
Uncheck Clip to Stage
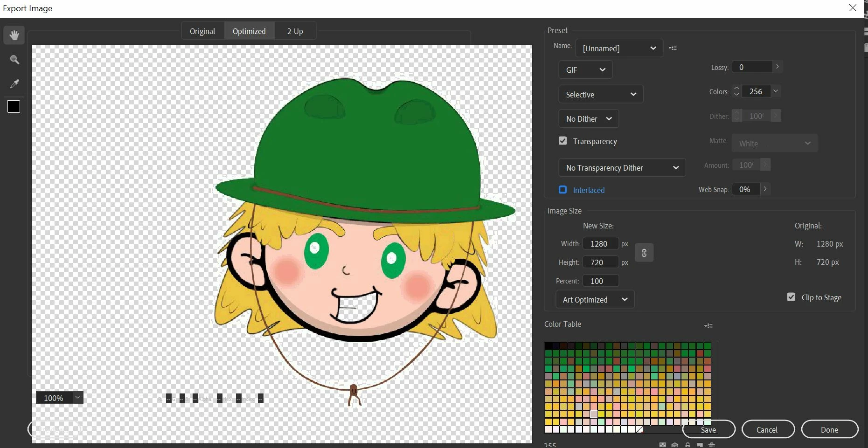tap(792, 297)
